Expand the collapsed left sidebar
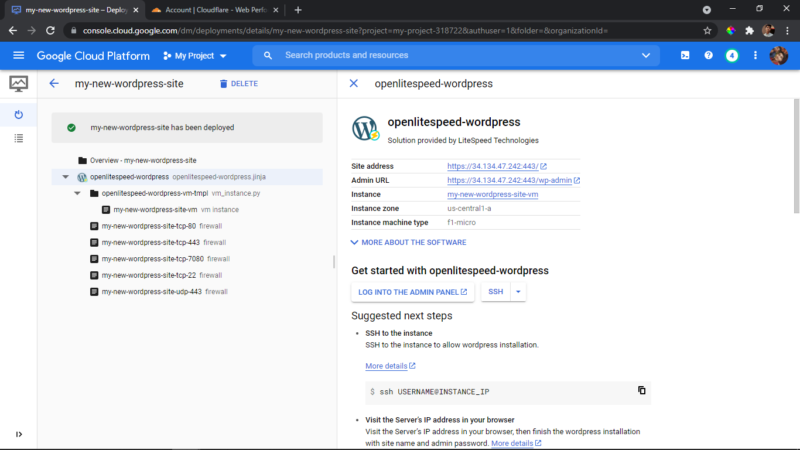800x450 pixels. click(x=19, y=434)
